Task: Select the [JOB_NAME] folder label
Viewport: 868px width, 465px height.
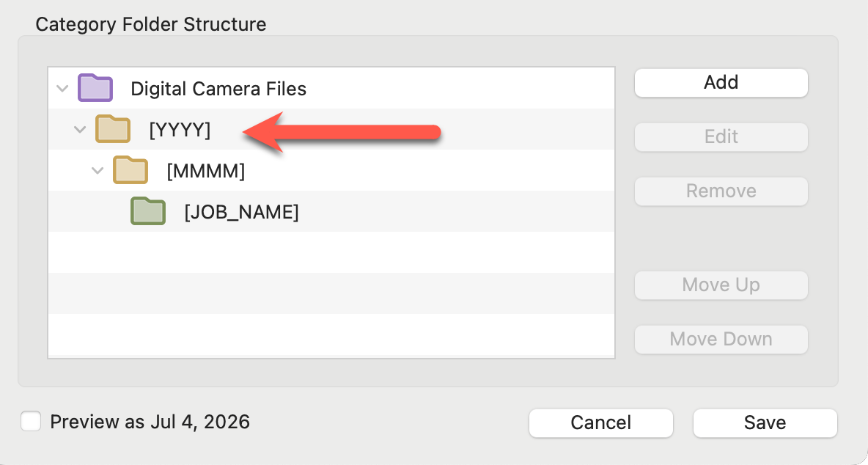Action: tap(241, 212)
